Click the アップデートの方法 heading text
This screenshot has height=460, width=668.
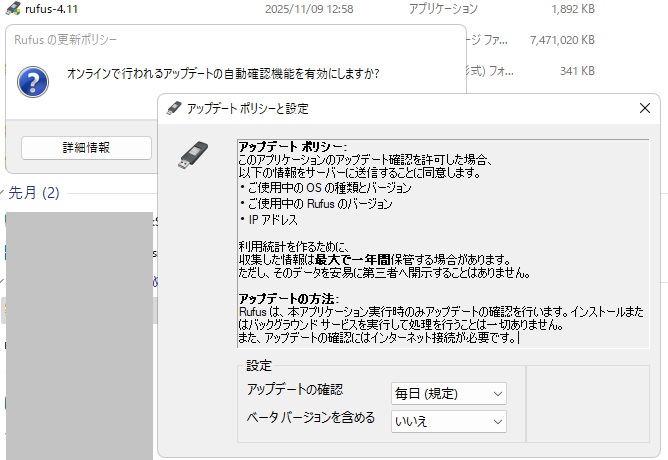pos(288,299)
